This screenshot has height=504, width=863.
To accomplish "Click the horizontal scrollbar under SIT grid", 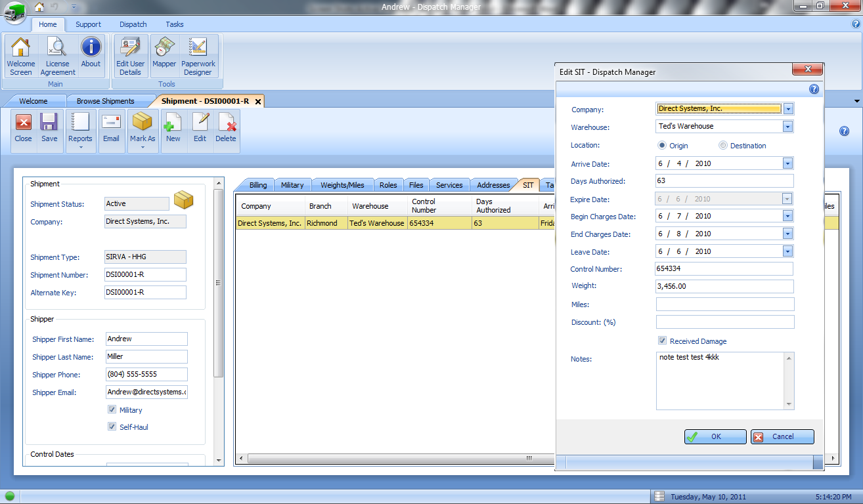I will 394,458.
